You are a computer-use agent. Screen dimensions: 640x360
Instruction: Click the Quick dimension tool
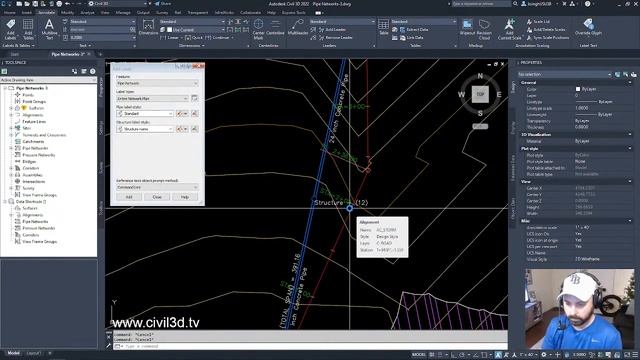pos(193,38)
